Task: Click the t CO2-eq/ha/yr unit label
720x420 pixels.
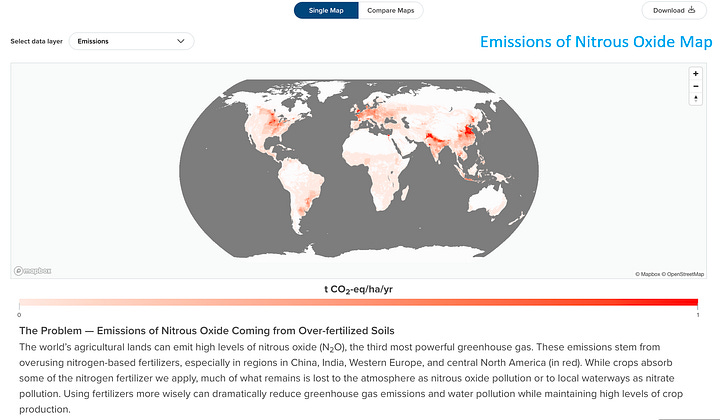Action: click(x=358, y=289)
